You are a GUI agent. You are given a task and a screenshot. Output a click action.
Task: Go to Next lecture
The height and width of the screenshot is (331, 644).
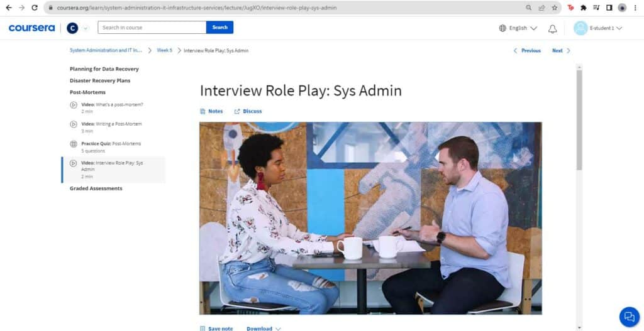point(561,50)
